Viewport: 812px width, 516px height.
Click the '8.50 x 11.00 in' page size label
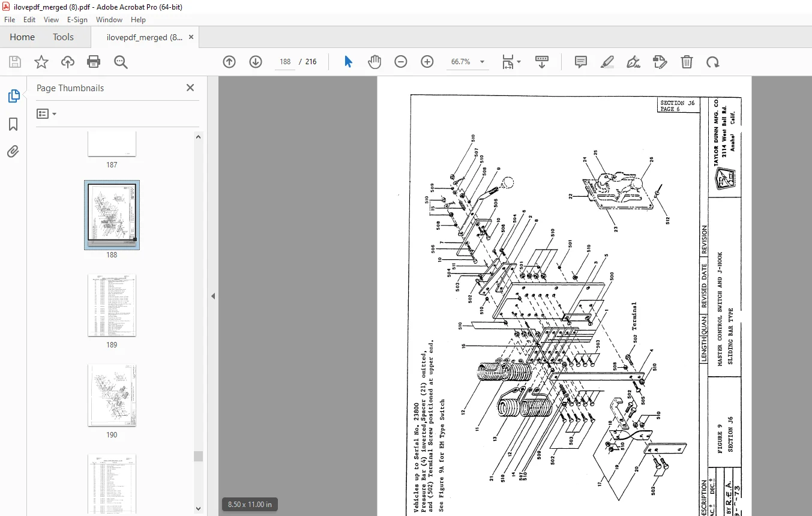(x=250, y=505)
